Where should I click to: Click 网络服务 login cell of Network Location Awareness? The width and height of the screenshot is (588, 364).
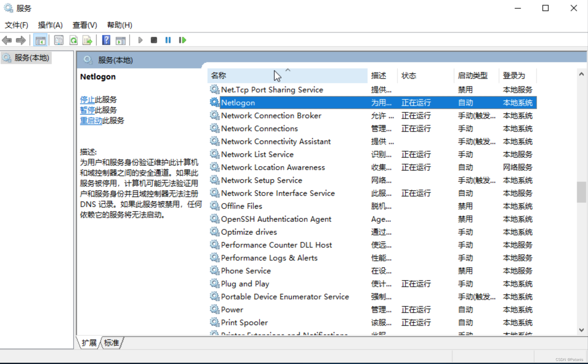518,167
